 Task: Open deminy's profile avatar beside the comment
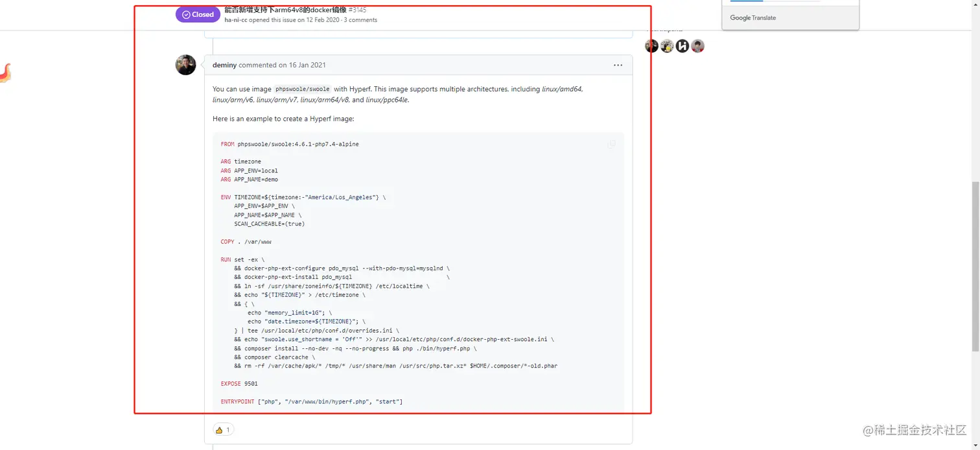[186, 65]
